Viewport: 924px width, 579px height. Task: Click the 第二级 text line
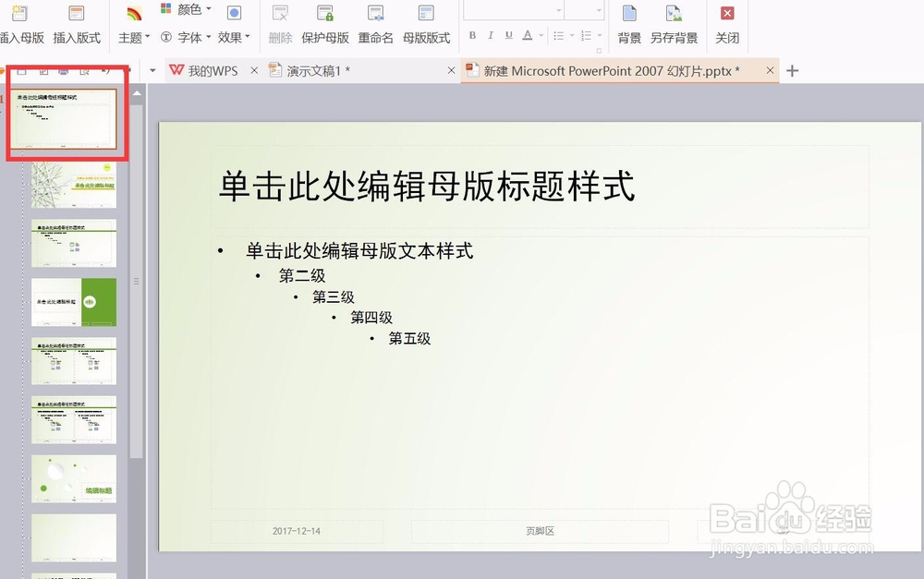[x=302, y=276]
